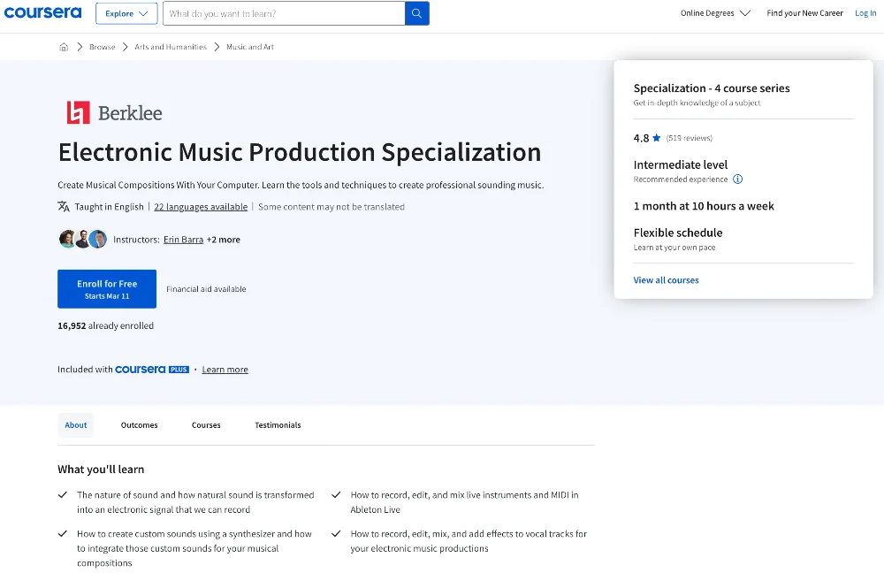Click the first instructor avatar thumbnail
Screen dimensions: 884x588
68,239
